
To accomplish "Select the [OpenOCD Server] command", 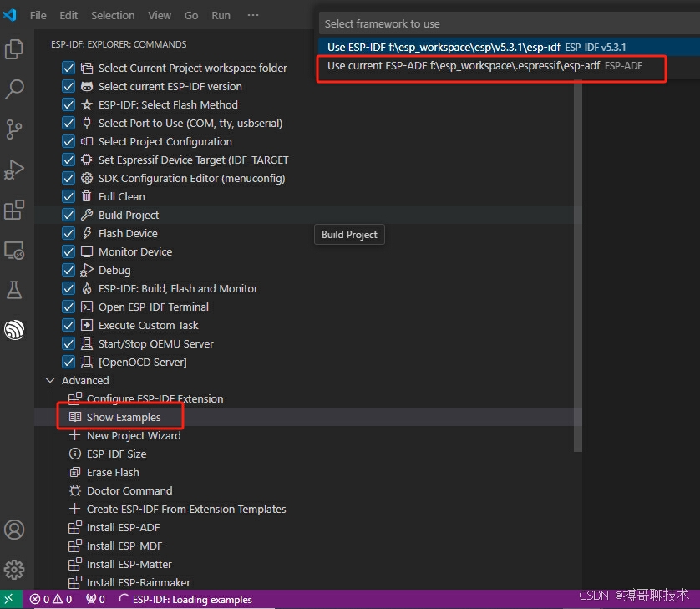I will (142, 362).
